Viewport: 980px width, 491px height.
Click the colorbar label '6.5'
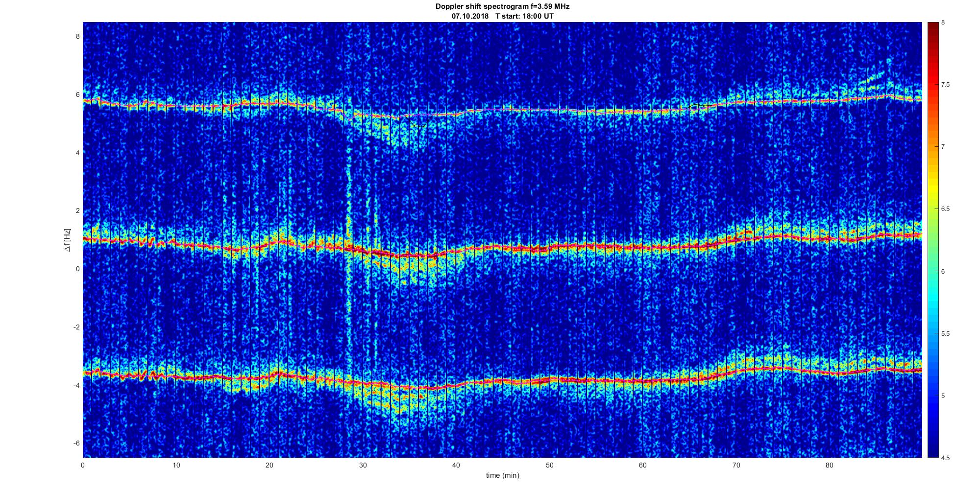coord(946,209)
